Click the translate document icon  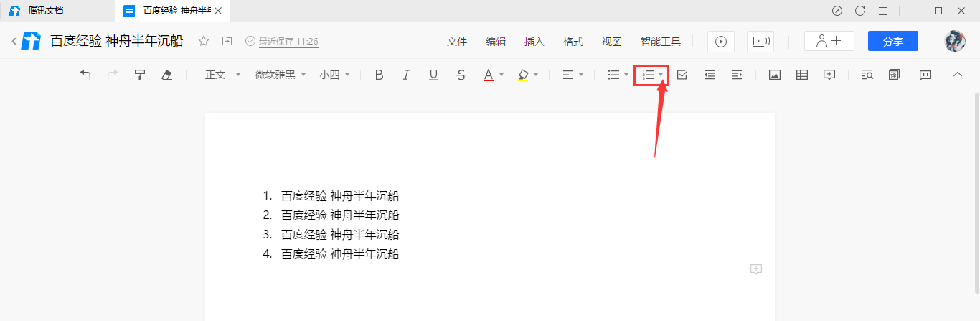pyautogui.click(x=894, y=75)
